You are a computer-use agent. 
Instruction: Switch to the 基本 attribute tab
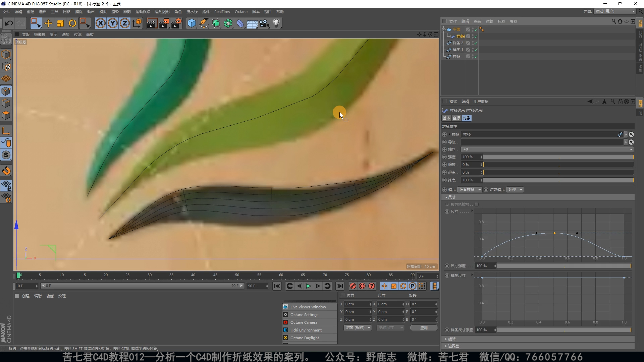point(446,118)
